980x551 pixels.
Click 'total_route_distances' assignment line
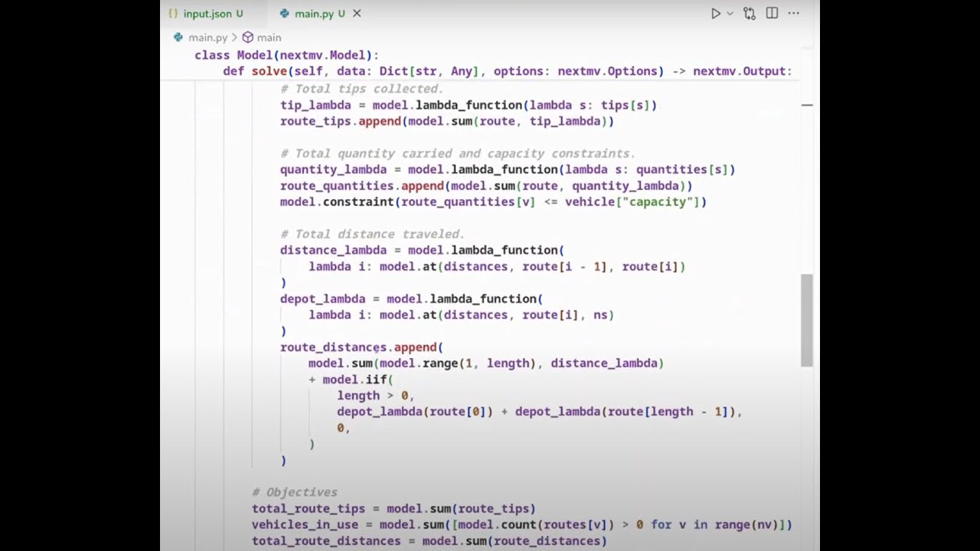coord(430,541)
